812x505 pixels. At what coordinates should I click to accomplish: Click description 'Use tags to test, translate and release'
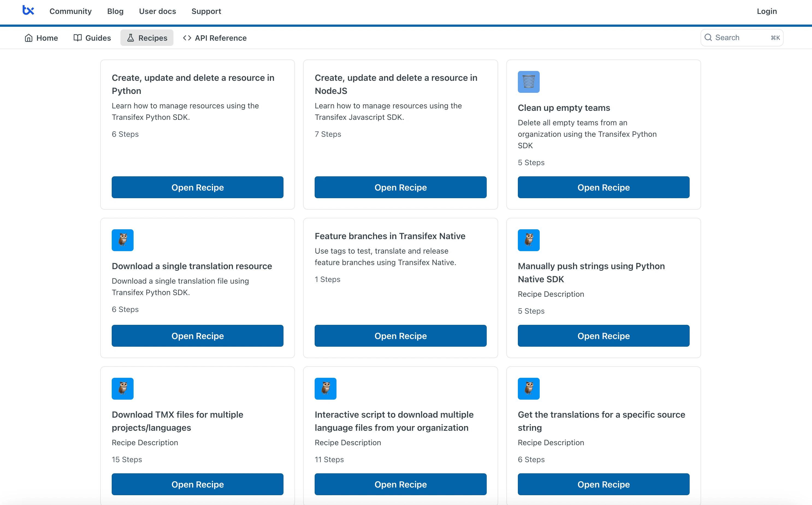pyautogui.click(x=385, y=257)
